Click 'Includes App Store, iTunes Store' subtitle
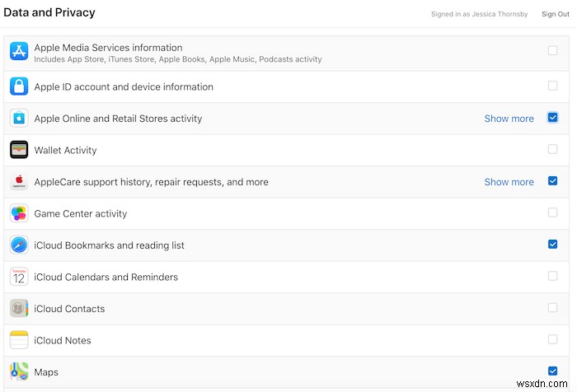Screen dimensions: 577x392 [178, 59]
